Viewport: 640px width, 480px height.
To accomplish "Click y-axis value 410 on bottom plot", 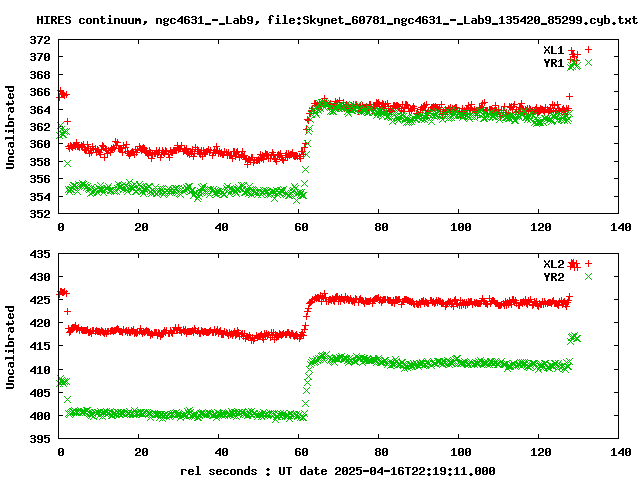I will tap(40, 370).
